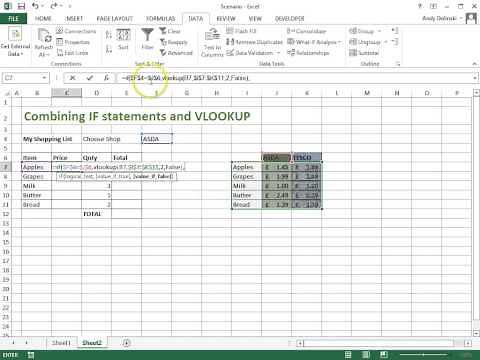Switch to the VIEW tab
The image size is (480, 360).
[x=255, y=18]
